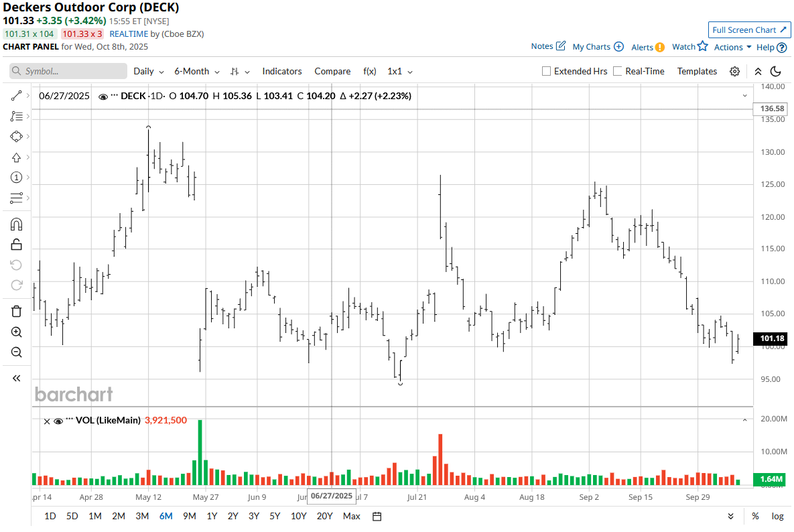Click the 101.18 current price label
Image resolution: width=794 pixels, height=532 pixels.
click(770, 338)
